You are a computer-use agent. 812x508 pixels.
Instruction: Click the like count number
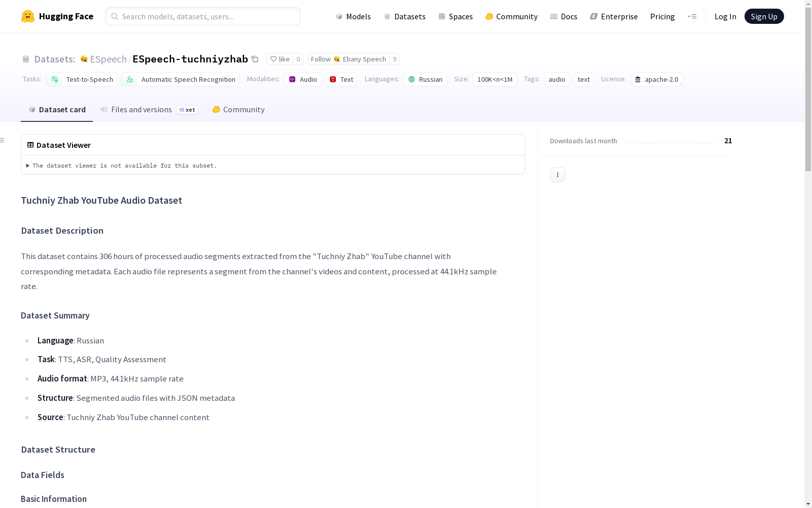298,59
